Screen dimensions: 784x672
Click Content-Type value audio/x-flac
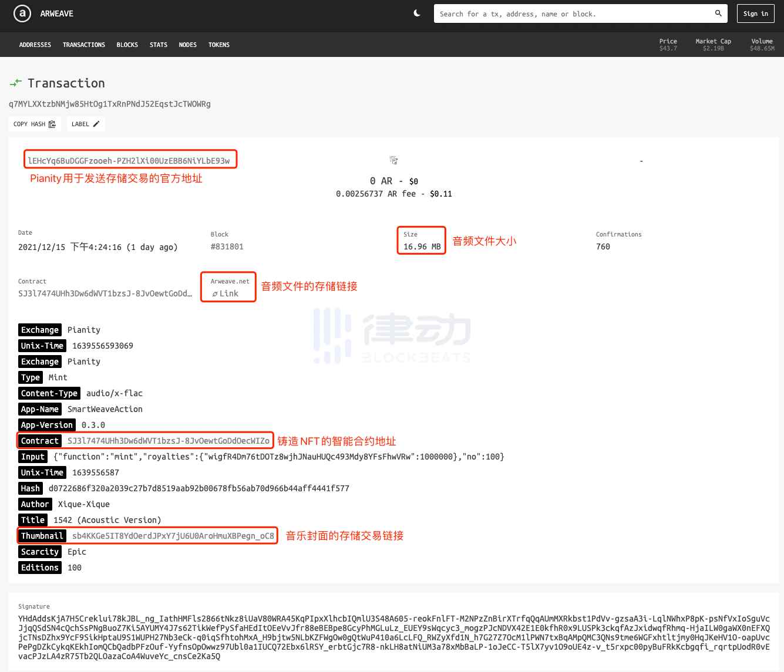(115, 393)
